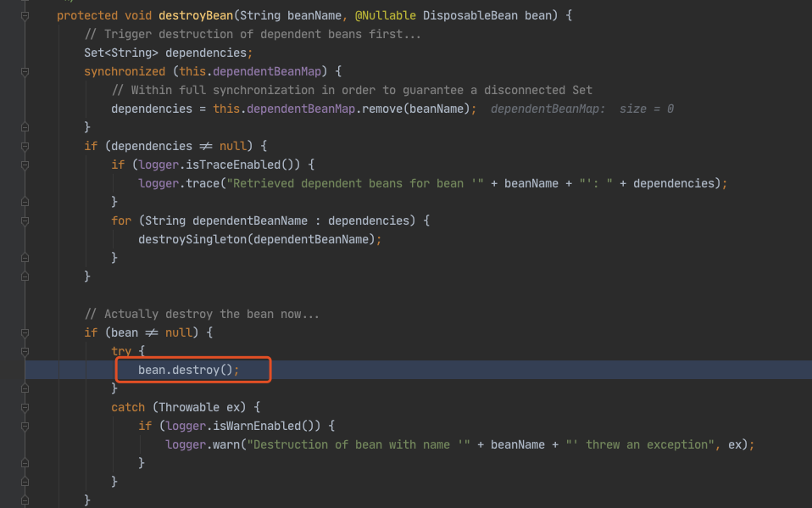
Task: Click the remove(beanName) method call
Action: 416,109
